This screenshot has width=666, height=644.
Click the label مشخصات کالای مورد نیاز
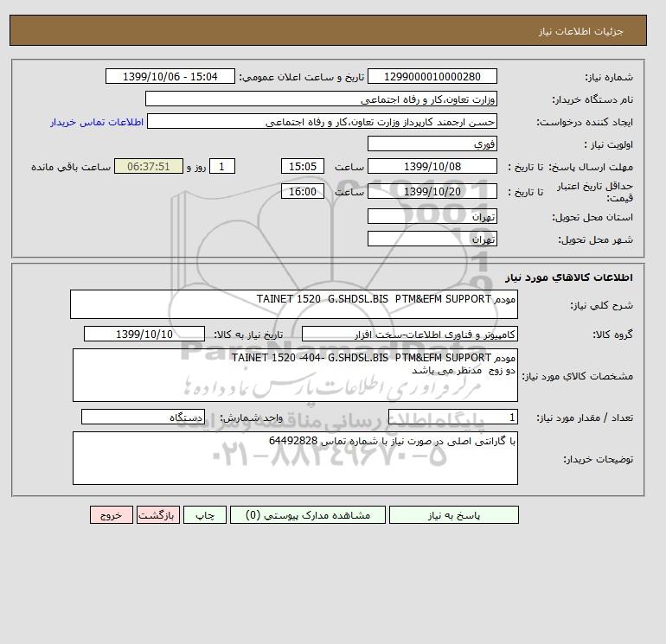577,376
